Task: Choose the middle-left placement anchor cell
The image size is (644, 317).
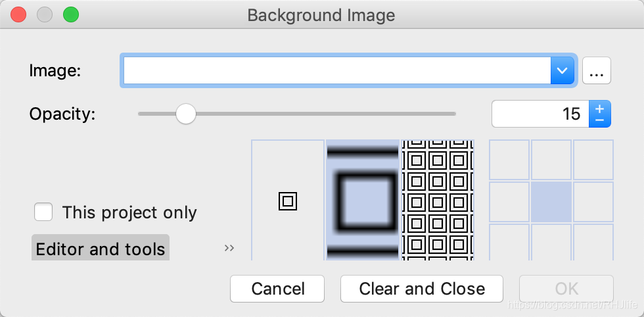Action: [509, 201]
